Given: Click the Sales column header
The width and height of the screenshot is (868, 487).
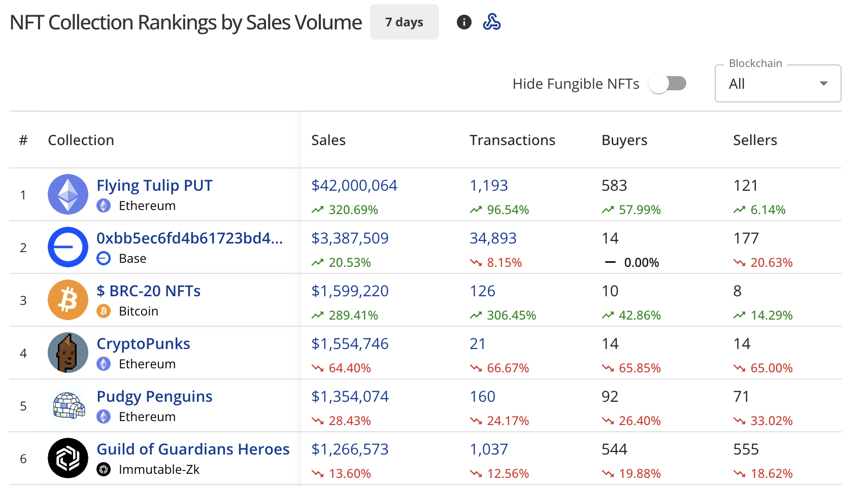Looking at the screenshot, I should pos(328,140).
